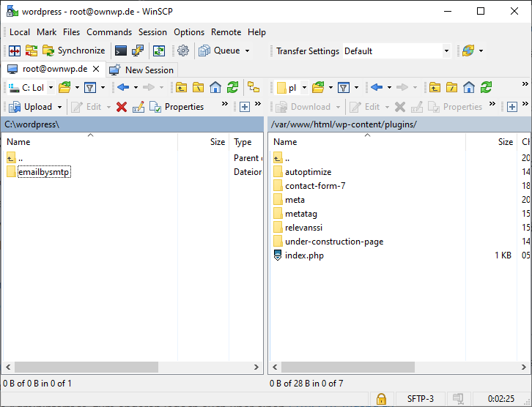Click local Rename pencil icon
This screenshot has height=407, width=532.
[x=138, y=107]
